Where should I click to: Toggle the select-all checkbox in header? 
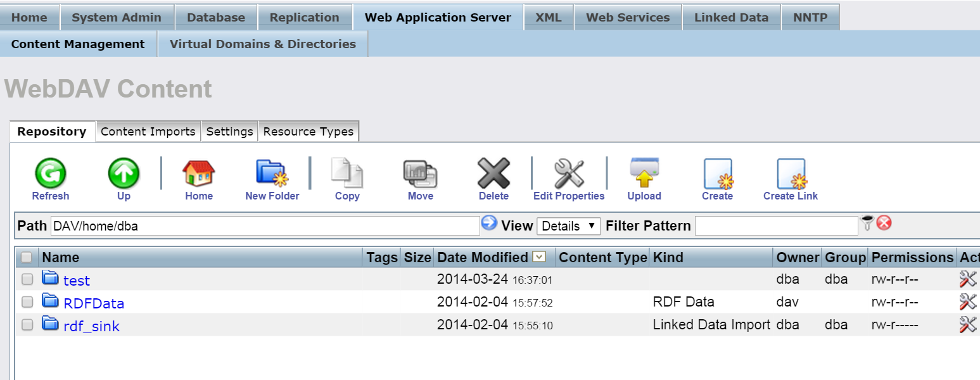27,257
